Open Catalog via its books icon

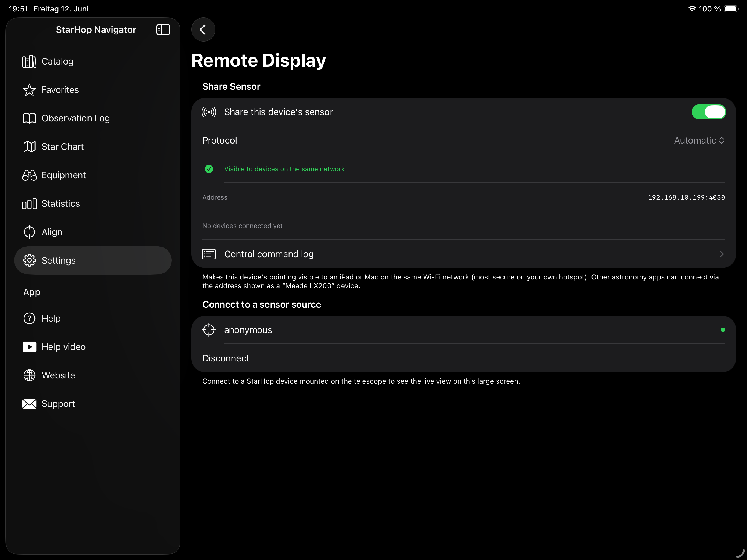[x=29, y=62]
